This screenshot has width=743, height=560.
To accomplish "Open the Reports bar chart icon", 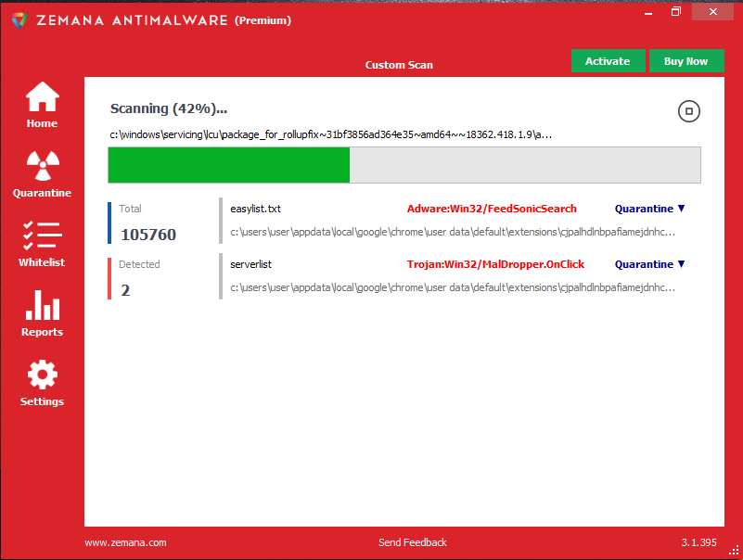I will (x=42, y=305).
